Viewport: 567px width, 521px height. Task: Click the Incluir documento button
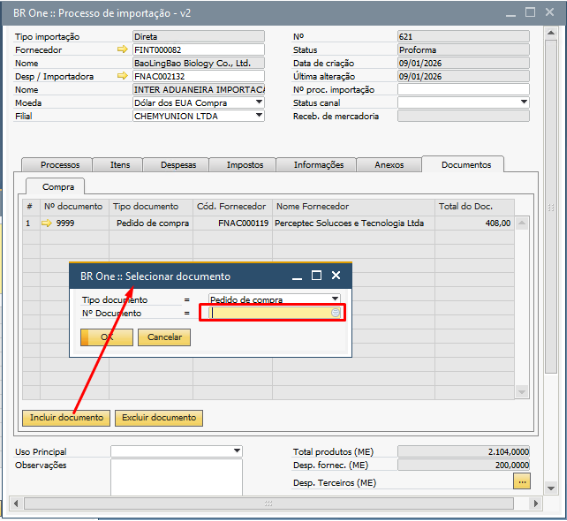66,418
